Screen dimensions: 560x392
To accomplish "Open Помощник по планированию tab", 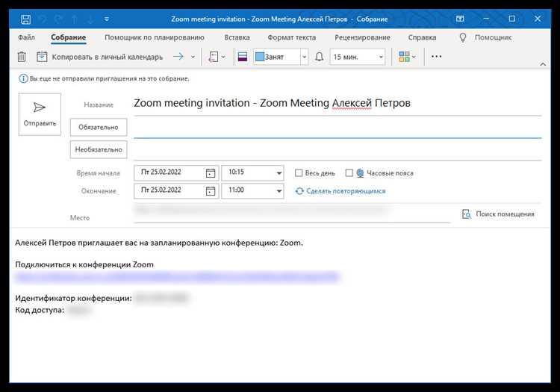I will [x=155, y=37].
